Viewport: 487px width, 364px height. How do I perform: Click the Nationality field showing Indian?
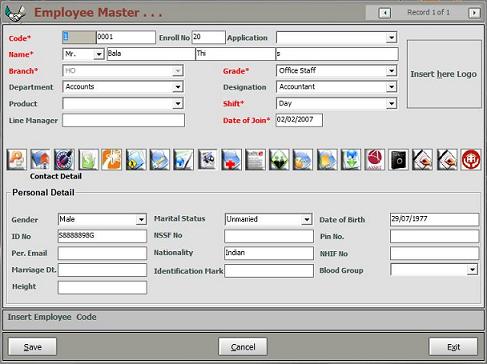(x=269, y=253)
